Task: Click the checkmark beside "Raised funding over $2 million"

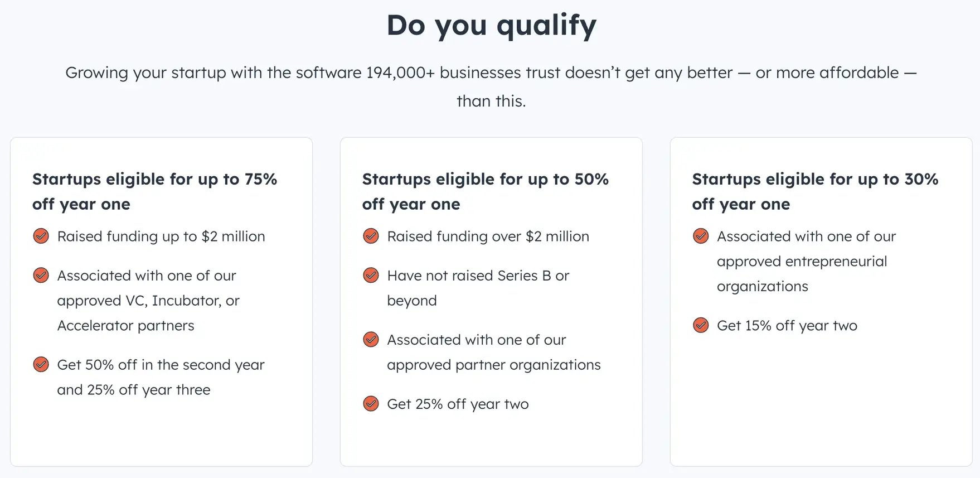Action: click(371, 236)
